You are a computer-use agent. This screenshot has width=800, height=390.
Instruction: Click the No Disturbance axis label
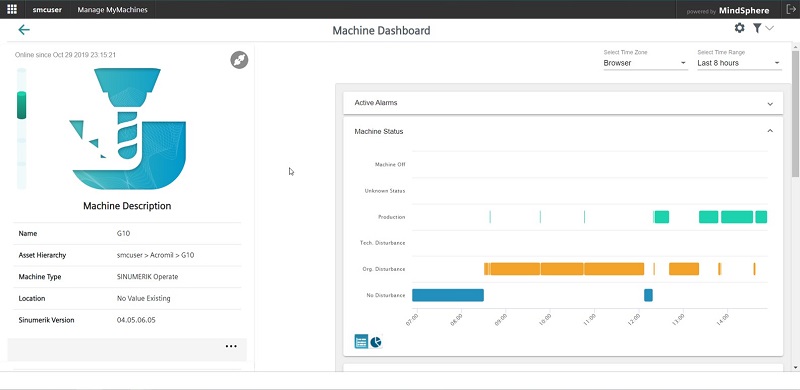click(386, 295)
